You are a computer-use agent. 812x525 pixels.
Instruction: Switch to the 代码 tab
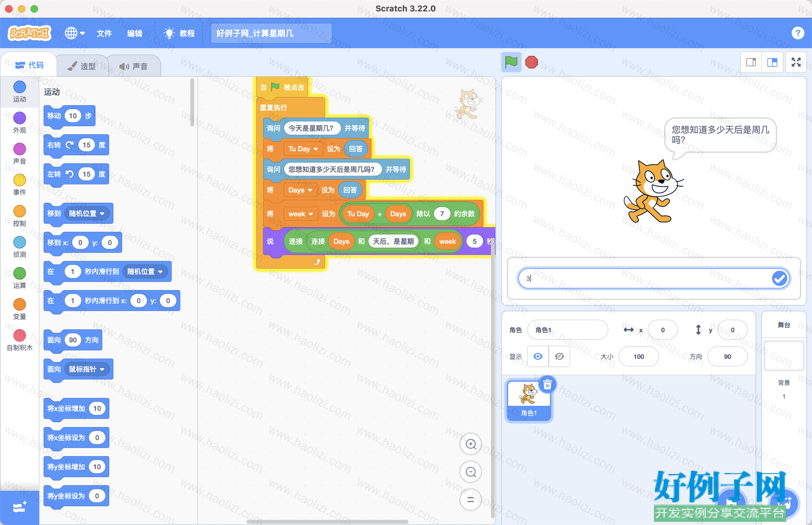coord(29,65)
